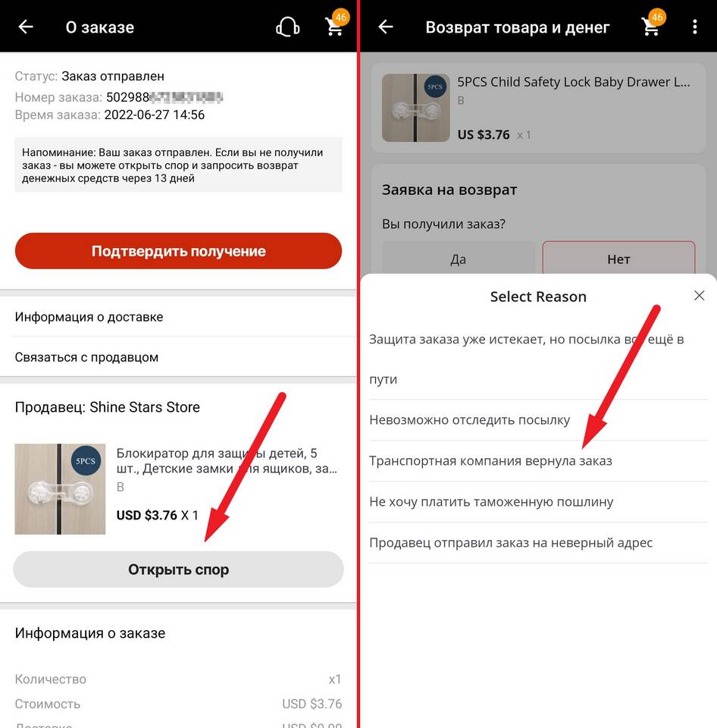The width and height of the screenshot is (717, 728).
Task: Tap back arrow on О заказе screen
Action: click(26, 27)
